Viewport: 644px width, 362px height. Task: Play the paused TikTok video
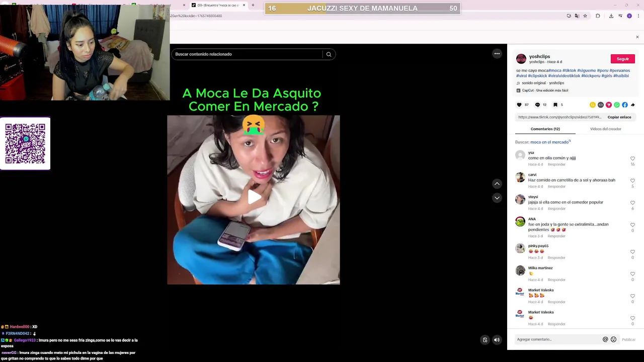[254, 197]
